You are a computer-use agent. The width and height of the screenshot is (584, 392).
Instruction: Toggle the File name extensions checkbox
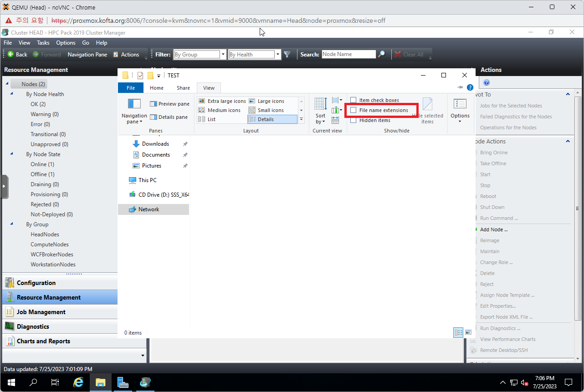(353, 110)
